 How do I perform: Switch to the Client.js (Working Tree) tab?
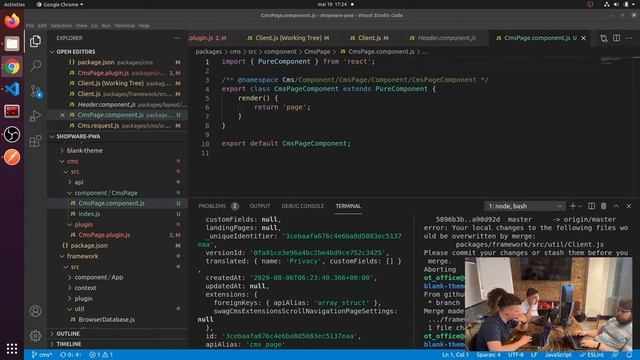(288, 38)
